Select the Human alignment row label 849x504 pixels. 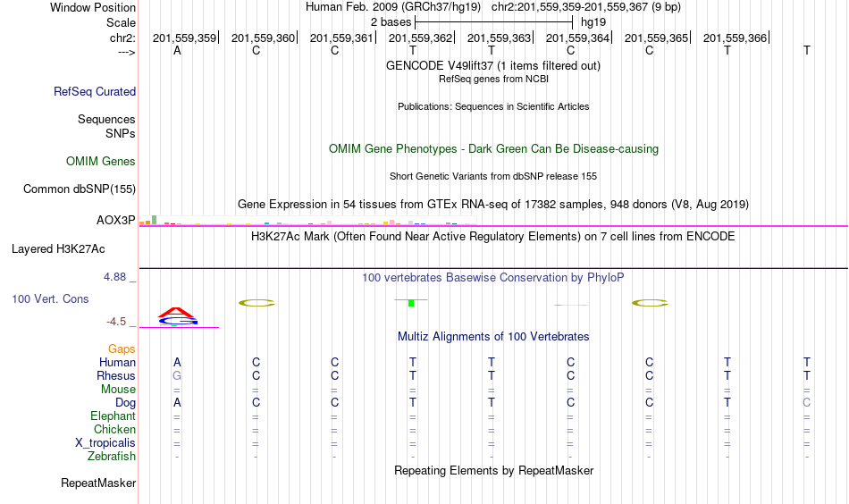(x=117, y=362)
